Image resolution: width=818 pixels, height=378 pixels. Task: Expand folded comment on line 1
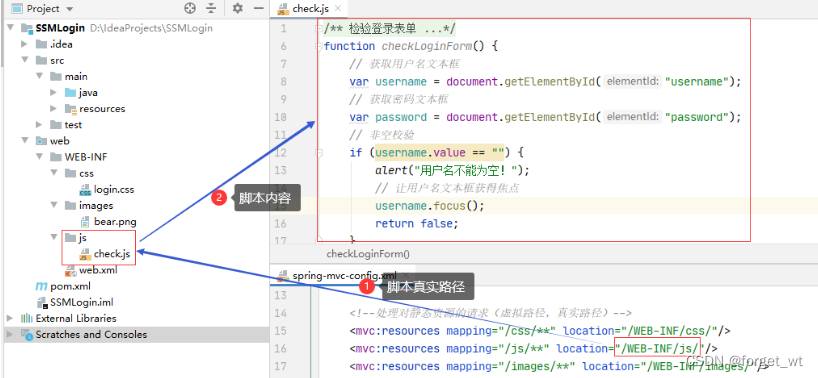click(x=319, y=28)
